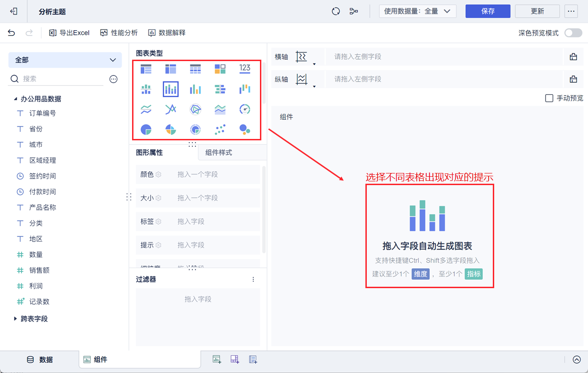This screenshot has height=373, width=588.
Task: Click the 纵轴 field drop area
Action: [444, 79]
